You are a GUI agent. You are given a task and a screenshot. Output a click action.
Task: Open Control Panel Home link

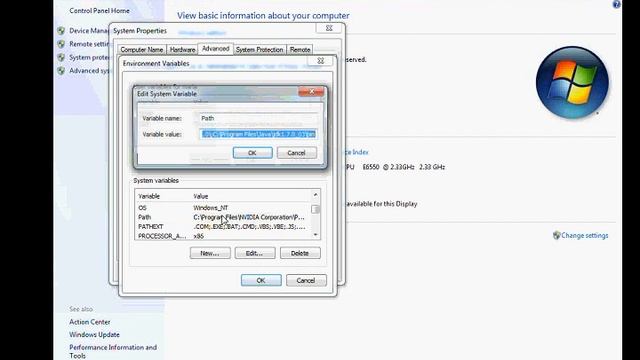click(99, 11)
